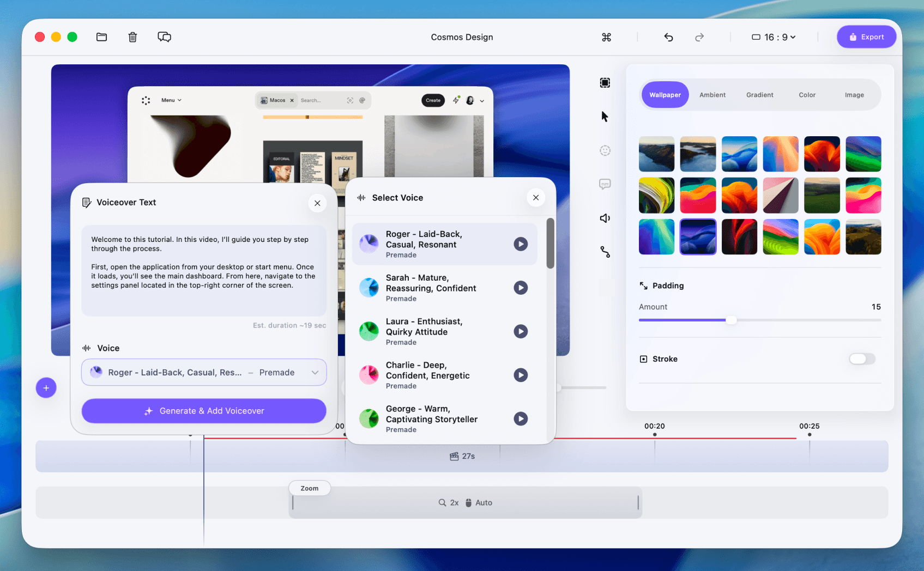Select the audio tool in the sidebar
The image size is (924, 571).
click(x=605, y=218)
